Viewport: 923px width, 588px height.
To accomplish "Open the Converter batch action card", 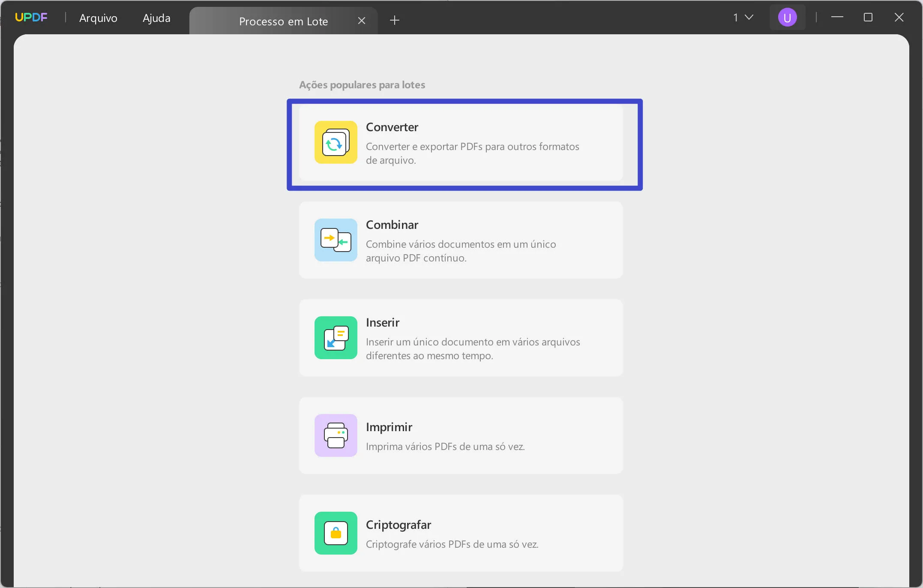I will pos(464,144).
